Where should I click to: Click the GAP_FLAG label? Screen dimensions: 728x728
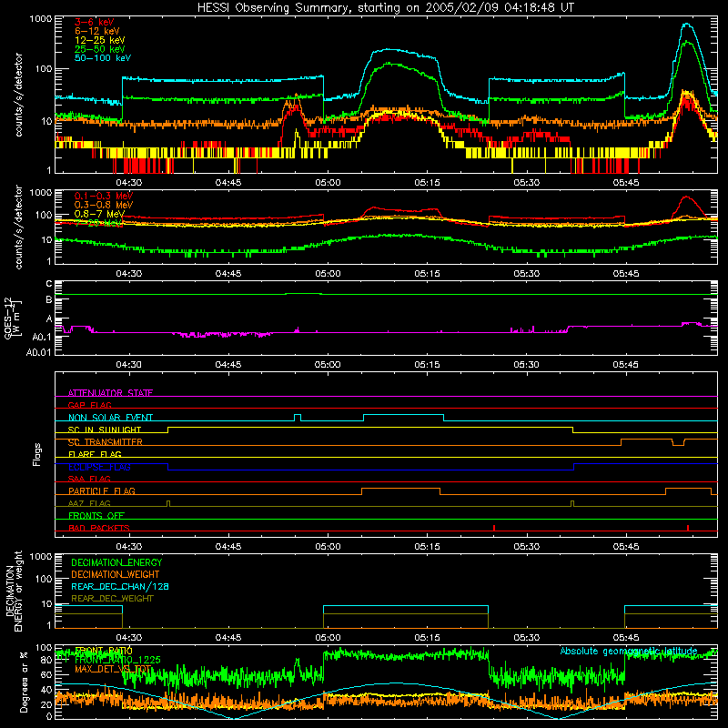pyautogui.click(x=89, y=405)
